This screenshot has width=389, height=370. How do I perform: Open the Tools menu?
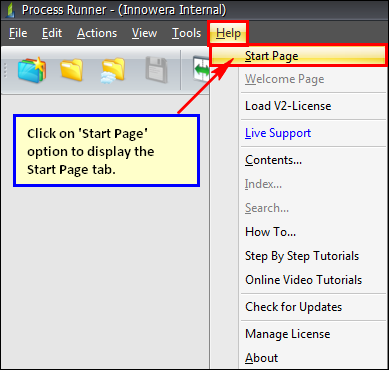click(187, 33)
